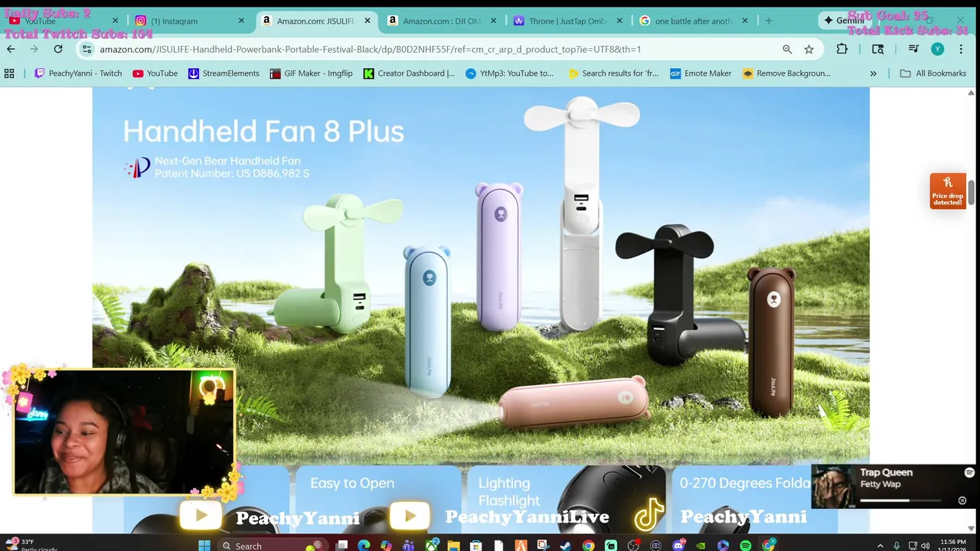
Task: Open the NVIDIA app from taskbar
Action: coord(701,545)
